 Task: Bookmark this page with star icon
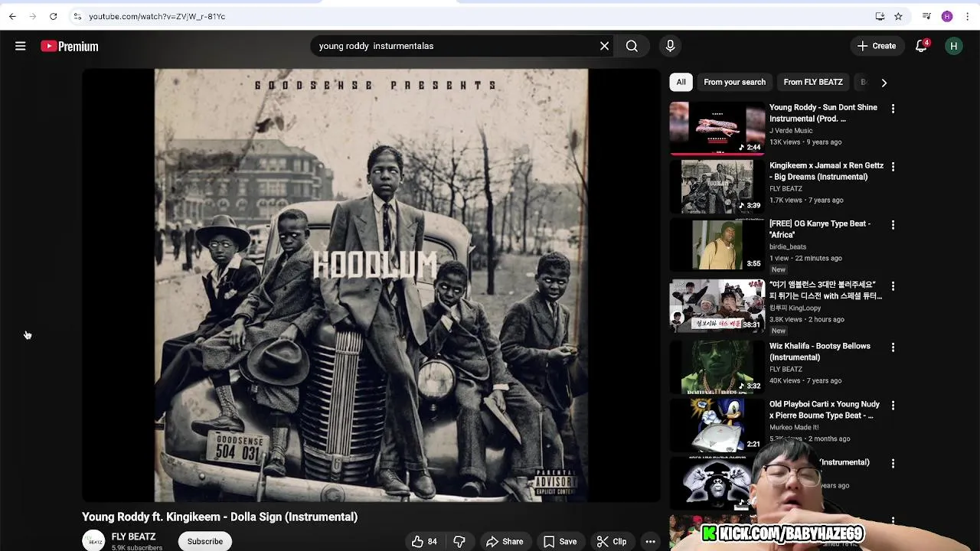(x=898, y=16)
